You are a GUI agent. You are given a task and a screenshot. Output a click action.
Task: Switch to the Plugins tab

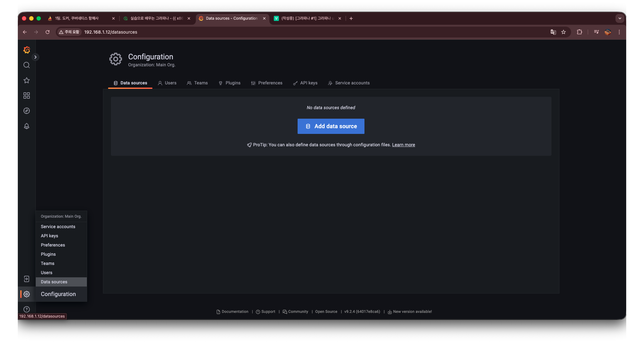(x=229, y=83)
